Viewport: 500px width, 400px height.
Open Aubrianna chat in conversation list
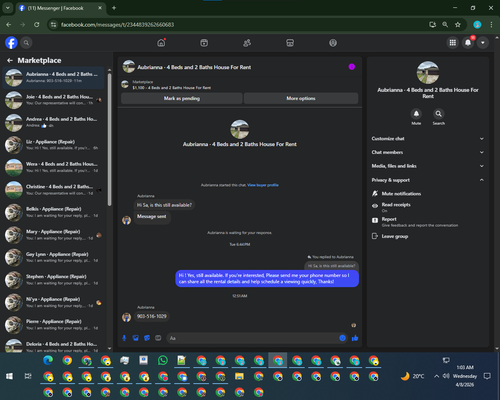pyautogui.click(x=54, y=77)
